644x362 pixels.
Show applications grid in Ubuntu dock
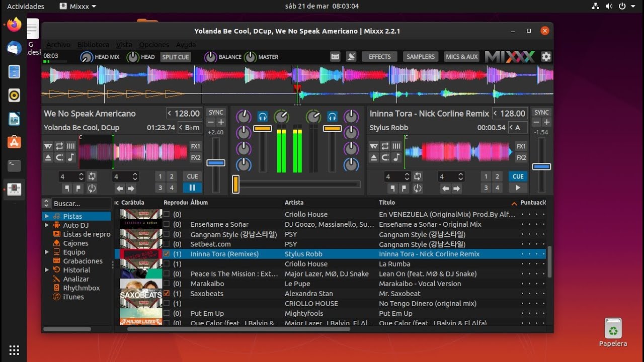tap(14, 350)
